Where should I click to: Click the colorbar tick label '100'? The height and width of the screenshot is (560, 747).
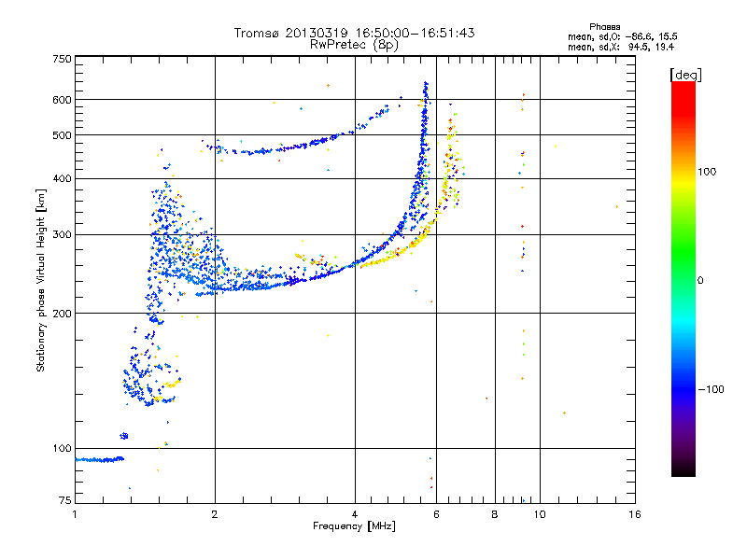click(x=707, y=172)
